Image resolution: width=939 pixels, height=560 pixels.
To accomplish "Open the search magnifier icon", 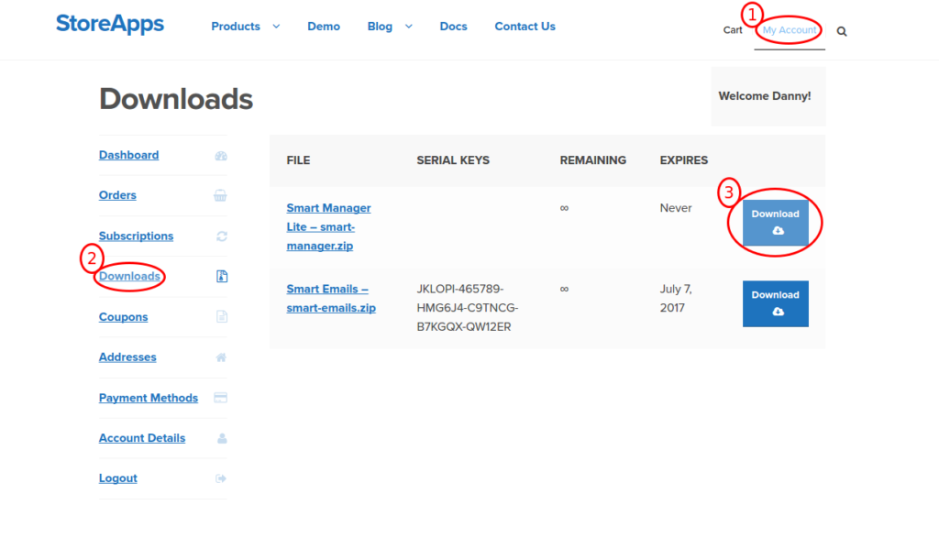I will point(842,30).
